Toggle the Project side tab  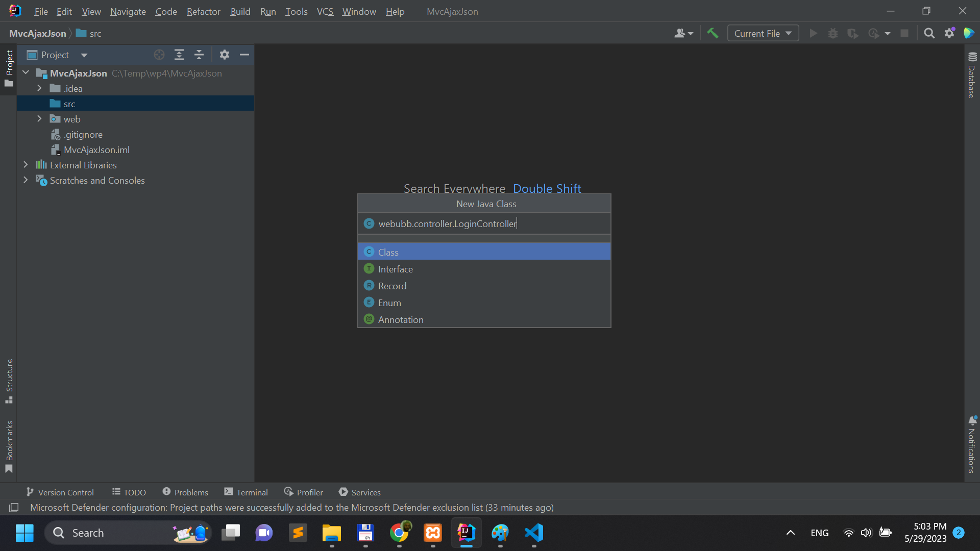[9, 68]
